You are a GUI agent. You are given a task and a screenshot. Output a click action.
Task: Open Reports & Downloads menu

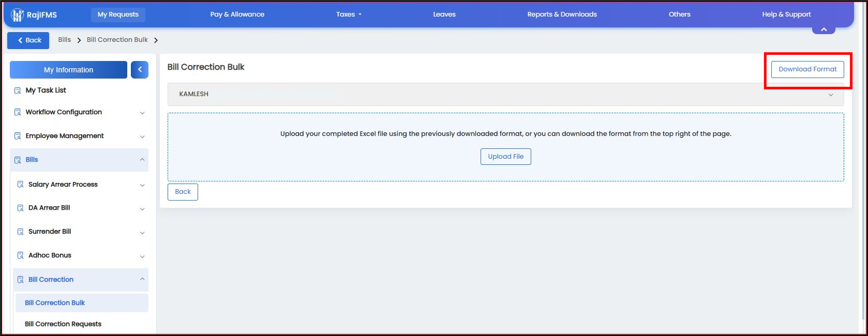pos(562,14)
